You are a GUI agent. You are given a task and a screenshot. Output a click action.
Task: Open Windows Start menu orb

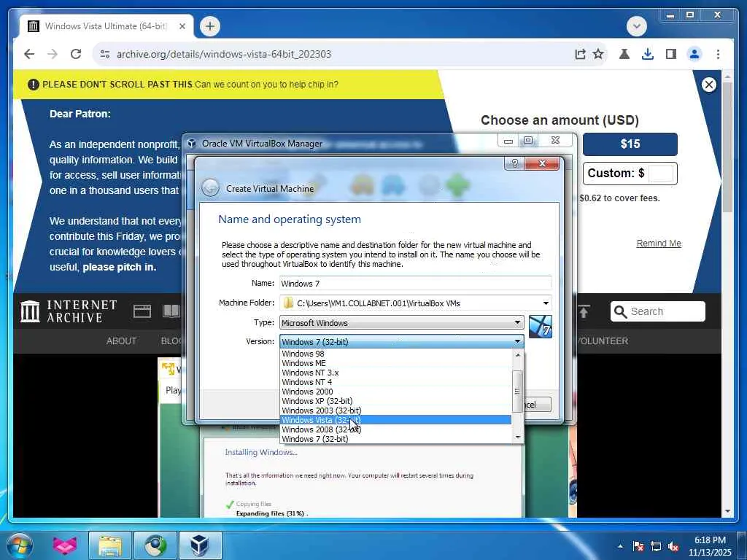(20, 545)
